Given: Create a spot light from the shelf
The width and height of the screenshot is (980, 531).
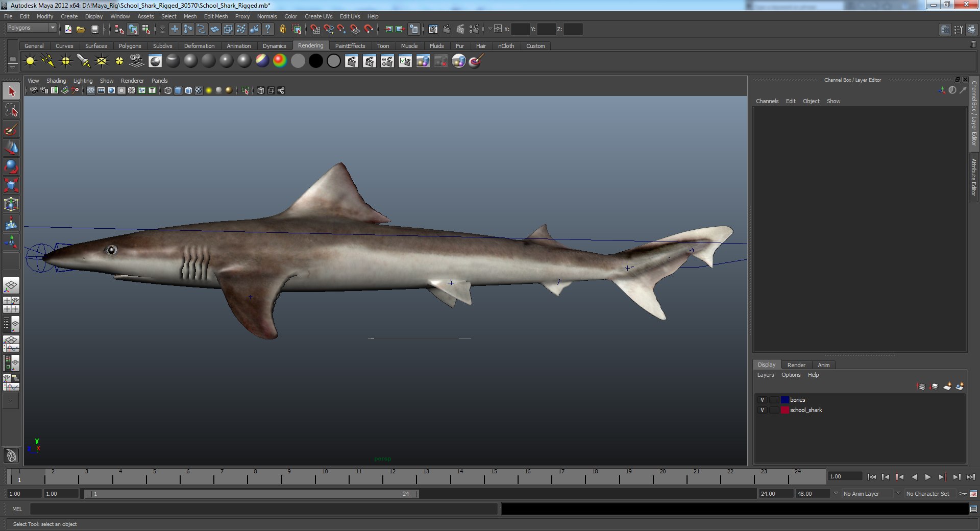Looking at the screenshot, I should click(83, 61).
